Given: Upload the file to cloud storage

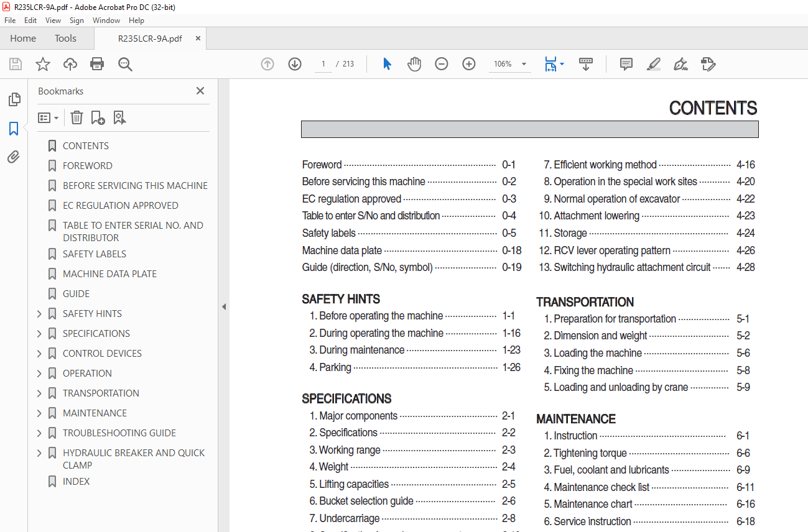Looking at the screenshot, I should point(70,64).
